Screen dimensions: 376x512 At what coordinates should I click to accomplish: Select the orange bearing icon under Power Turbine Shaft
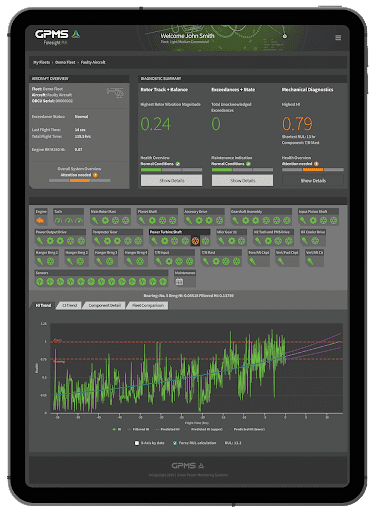[195, 241]
